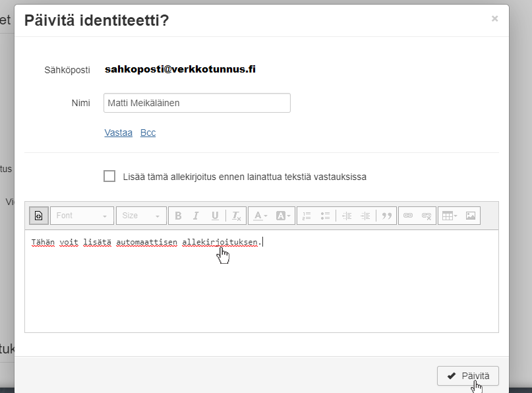Expand the table insert dropdown
This screenshot has height=393, width=532.
[x=450, y=216]
